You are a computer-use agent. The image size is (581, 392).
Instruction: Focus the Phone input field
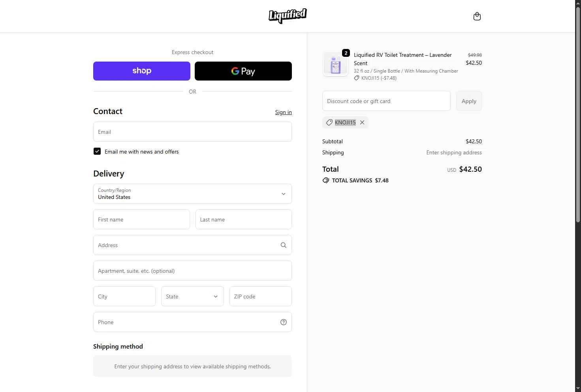tap(192, 322)
